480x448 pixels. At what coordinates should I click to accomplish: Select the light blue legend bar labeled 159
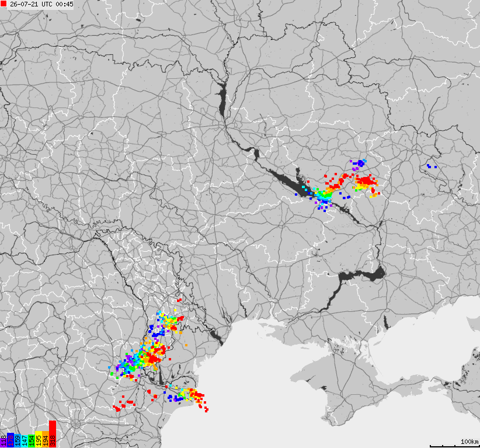point(18,440)
